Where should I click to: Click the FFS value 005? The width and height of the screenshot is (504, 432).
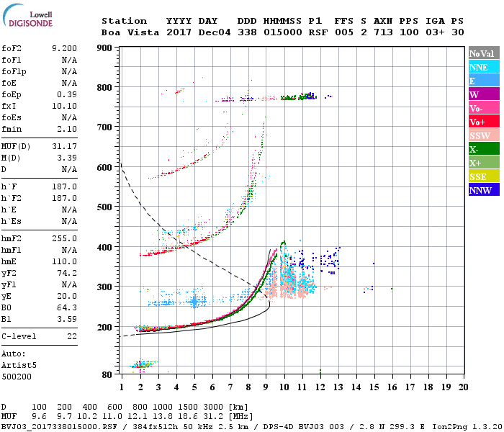coord(344,32)
